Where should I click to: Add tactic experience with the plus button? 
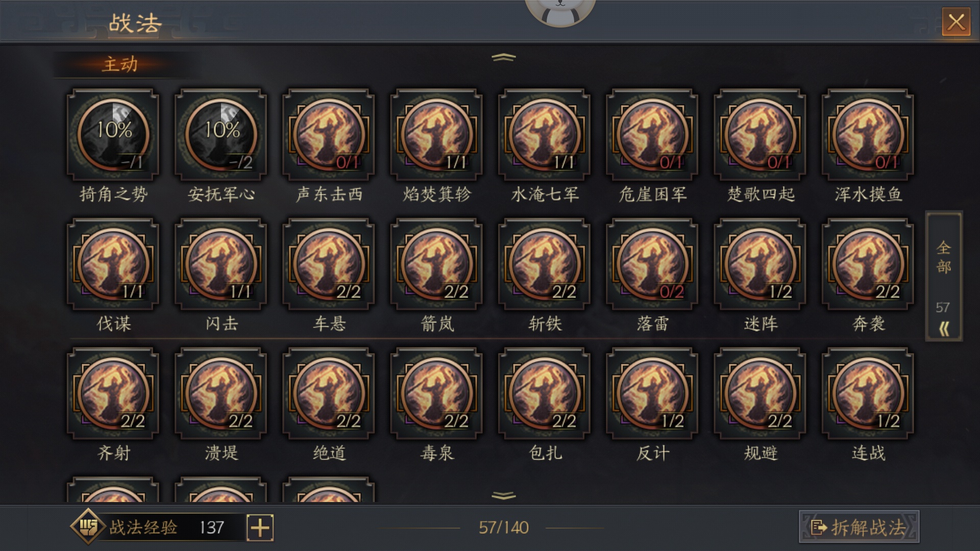pyautogui.click(x=260, y=528)
